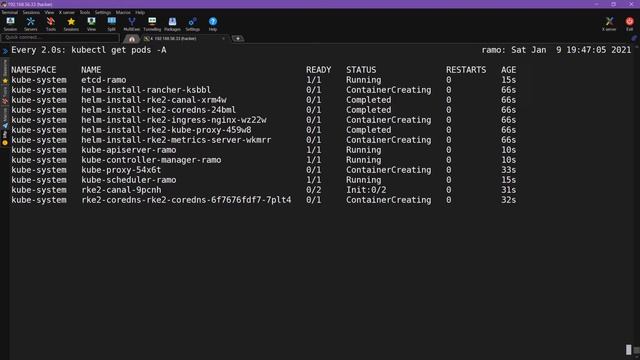Viewport: 640px width, 360px height.
Task: Add a new tab with plus button
Action: pos(238,38)
